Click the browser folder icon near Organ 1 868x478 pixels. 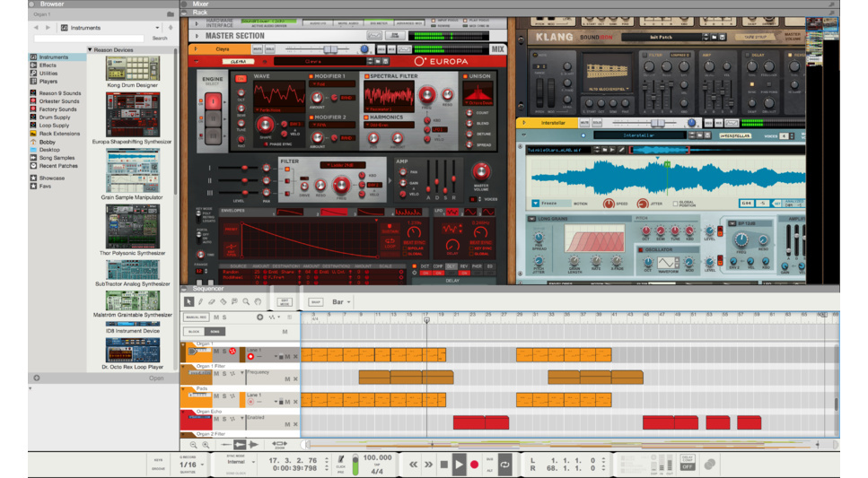tap(171, 13)
